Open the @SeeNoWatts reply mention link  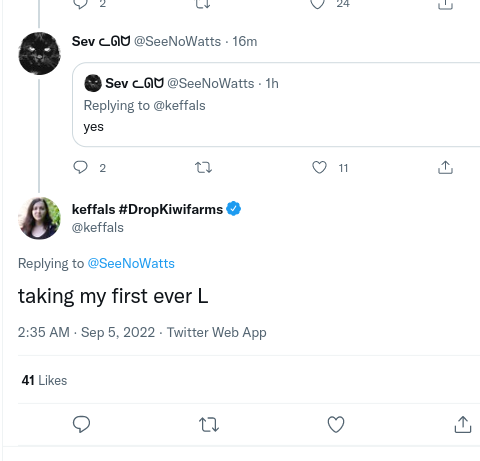[131, 263]
